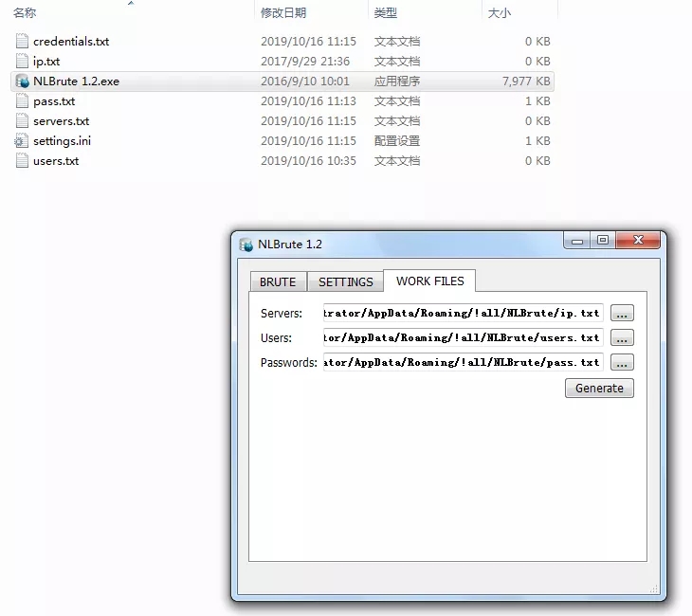
Task: Click the ip.txt document icon
Action: coord(23,62)
